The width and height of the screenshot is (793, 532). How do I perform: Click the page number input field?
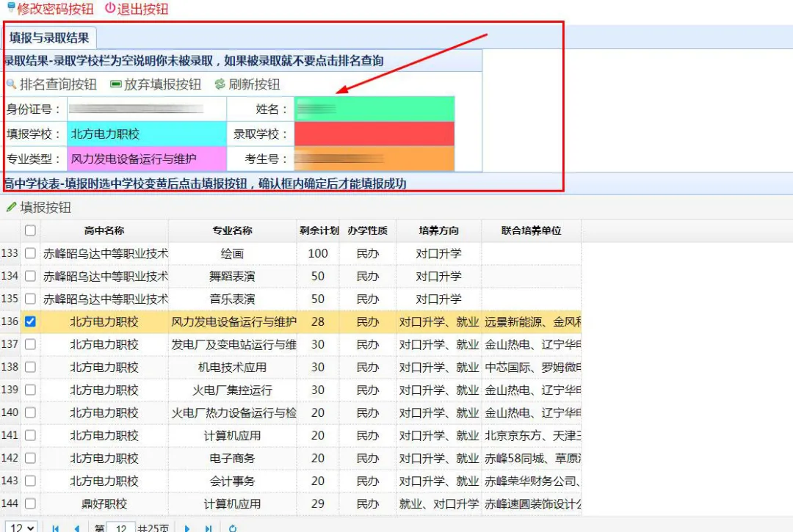point(121,528)
